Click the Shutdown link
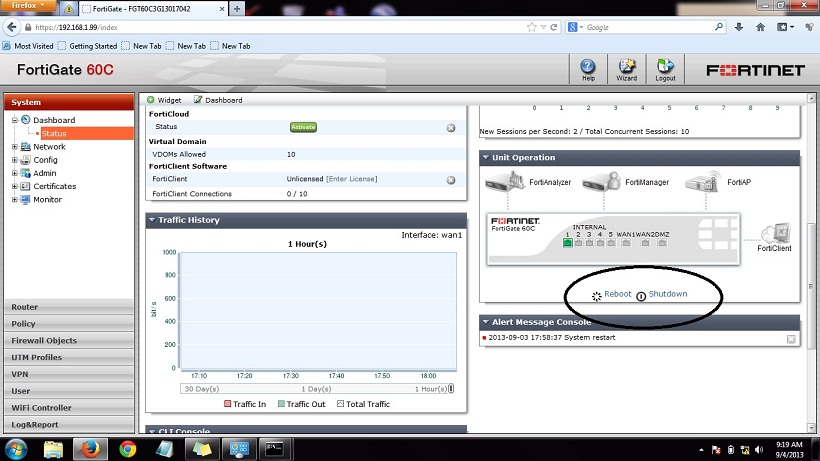820x461 pixels. (x=668, y=294)
